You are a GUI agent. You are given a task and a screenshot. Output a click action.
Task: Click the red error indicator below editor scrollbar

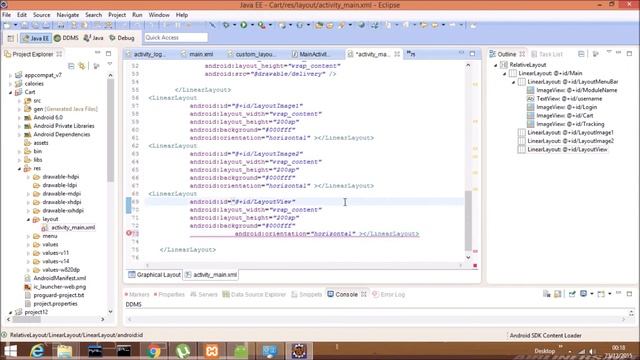coord(475,266)
